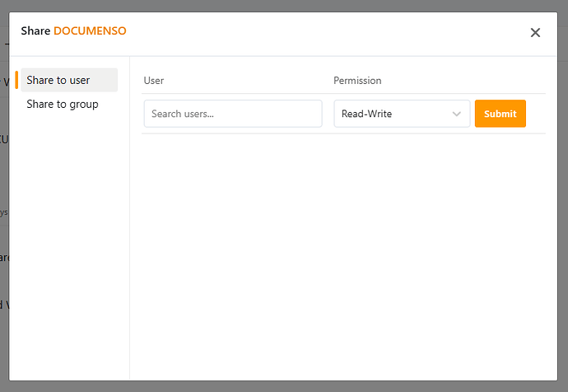Viewport: 568px width, 392px height.
Task: Click the User column header
Action: coord(154,81)
